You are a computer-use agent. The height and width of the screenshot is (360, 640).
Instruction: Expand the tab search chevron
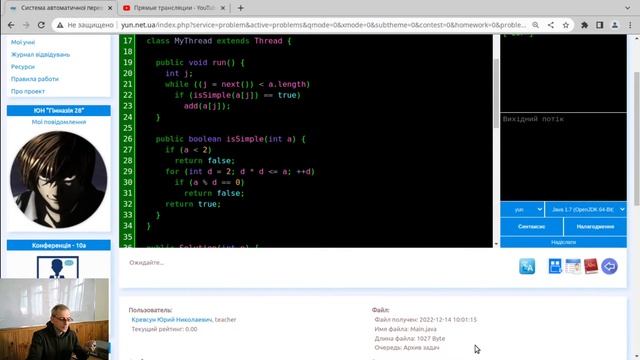[627, 8]
